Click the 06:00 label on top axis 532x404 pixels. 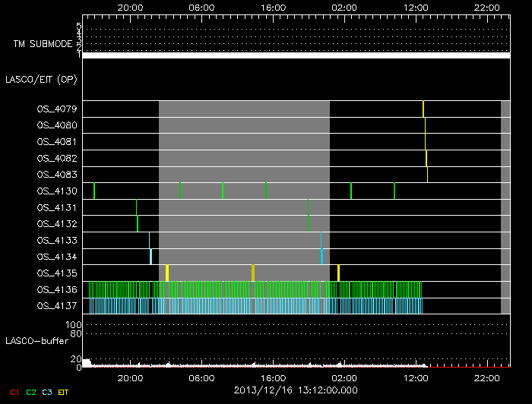[201, 7]
